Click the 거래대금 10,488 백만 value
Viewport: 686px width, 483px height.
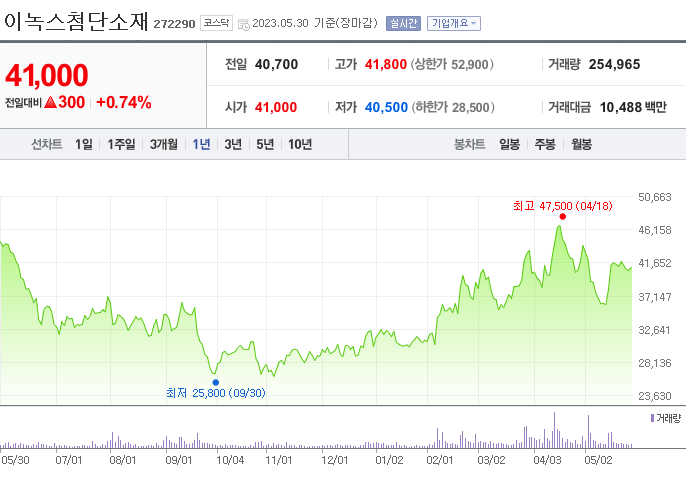coord(633,107)
